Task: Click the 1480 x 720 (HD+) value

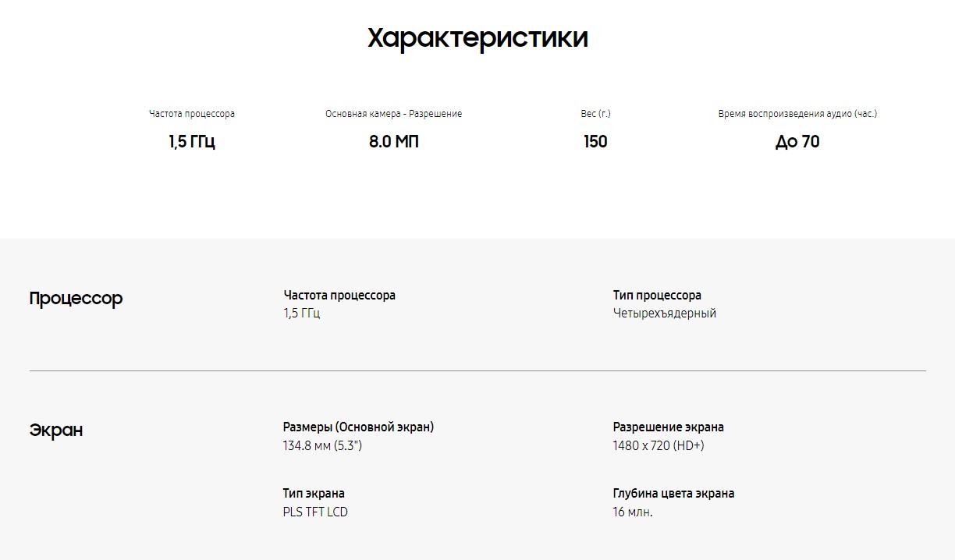Action: coord(659,446)
